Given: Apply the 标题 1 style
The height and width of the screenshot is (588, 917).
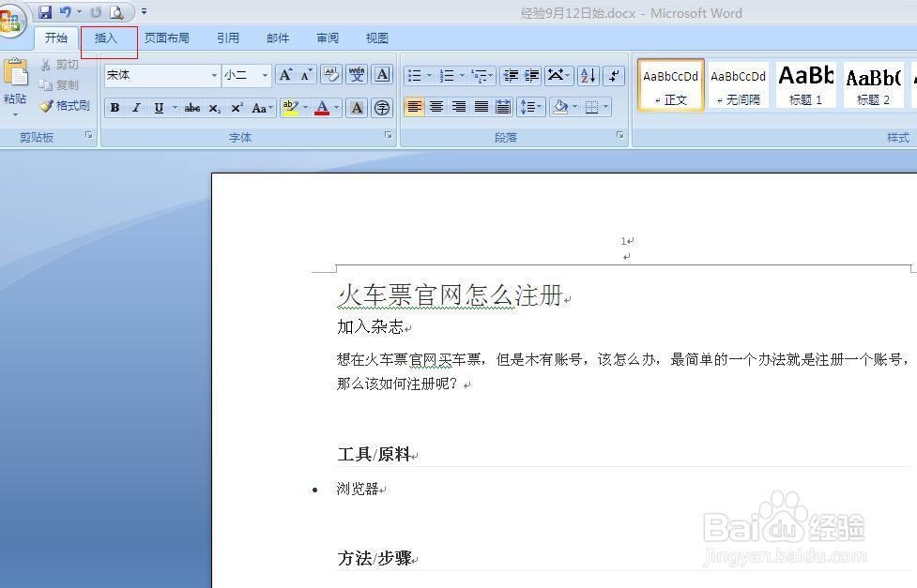Looking at the screenshot, I should coord(804,84).
